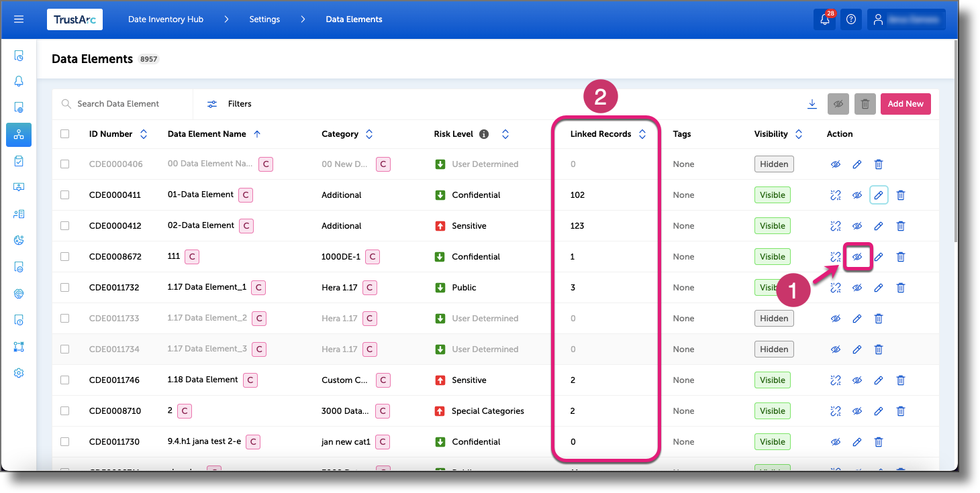The width and height of the screenshot is (980, 493).
Task: Select all rows with the header checkbox
Action: click(x=64, y=133)
